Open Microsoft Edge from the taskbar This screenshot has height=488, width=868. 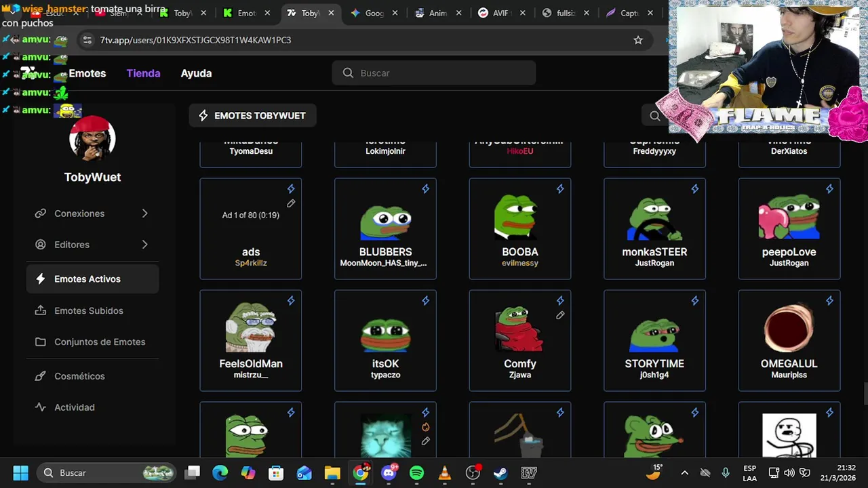coord(220,473)
